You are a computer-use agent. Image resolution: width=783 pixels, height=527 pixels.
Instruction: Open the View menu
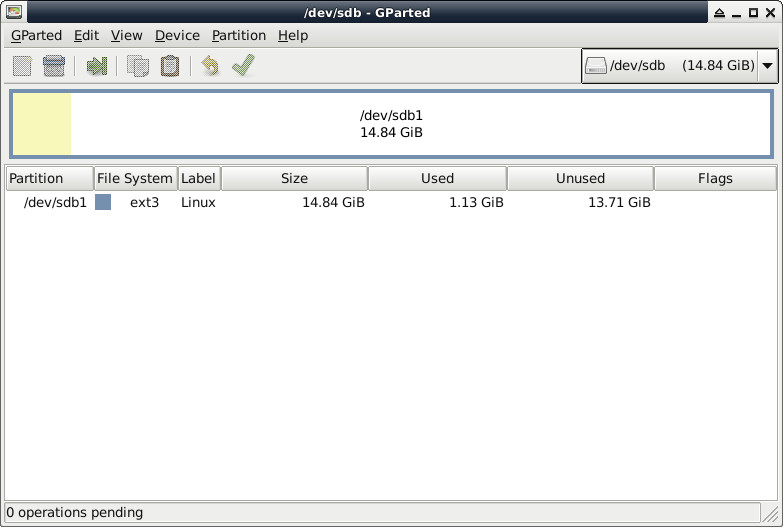click(x=126, y=35)
